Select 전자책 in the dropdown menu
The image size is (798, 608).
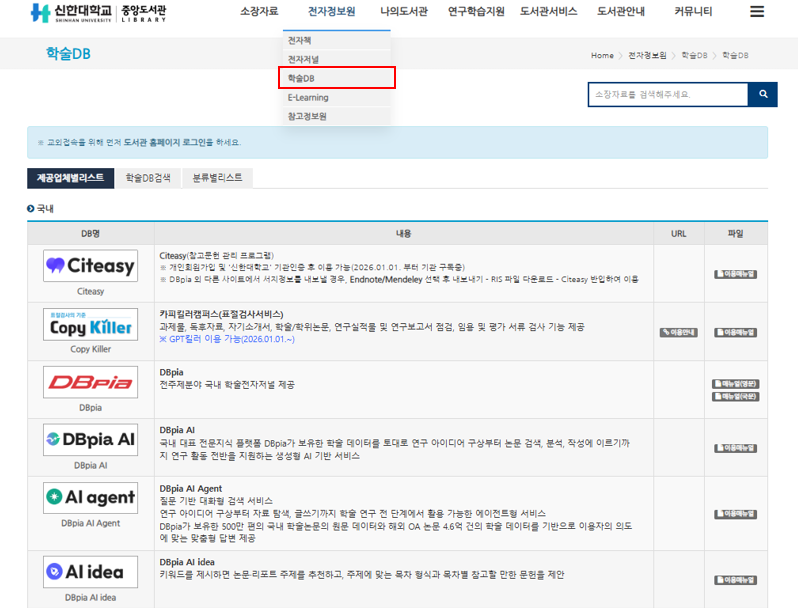coord(336,40)
